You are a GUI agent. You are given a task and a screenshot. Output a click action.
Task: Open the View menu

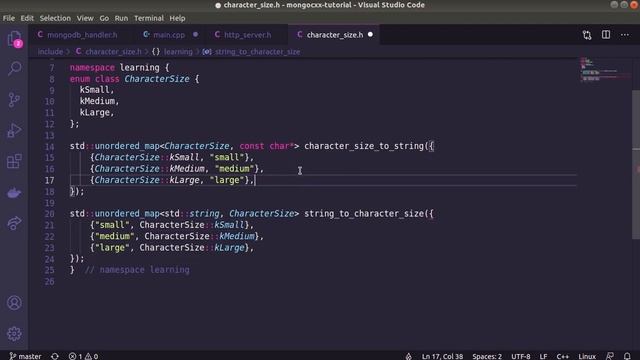point(85,18)
